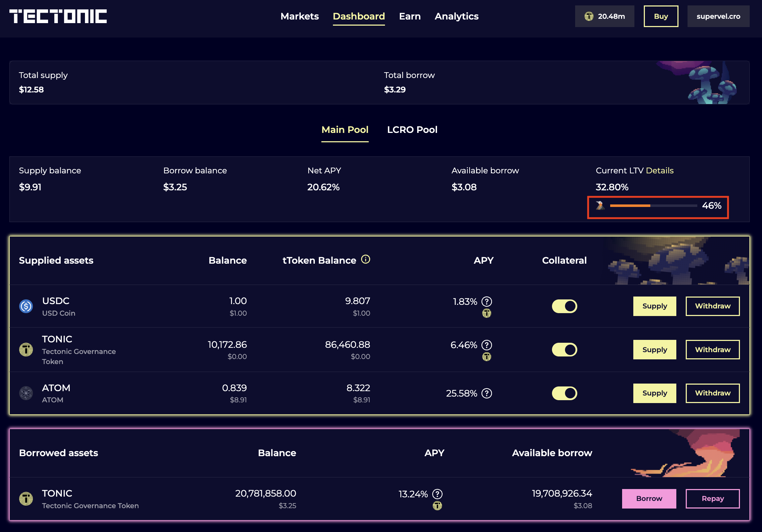Viewport: 762px width, 532px height.
Task: Click ATOM balance 0.839
Action: click(x=235, y=388)
